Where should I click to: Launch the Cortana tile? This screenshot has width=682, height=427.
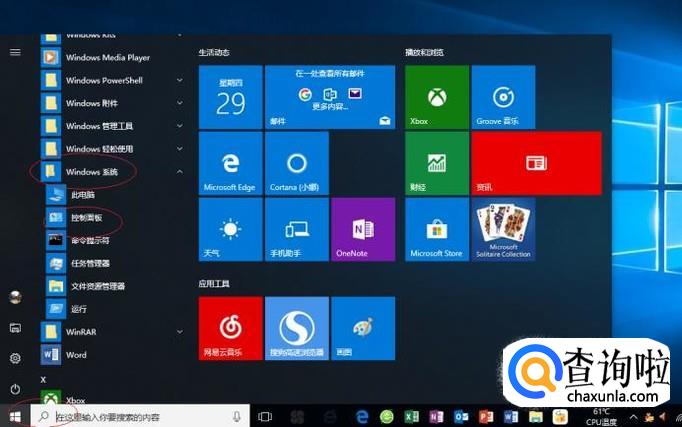[x=296, y=163]
